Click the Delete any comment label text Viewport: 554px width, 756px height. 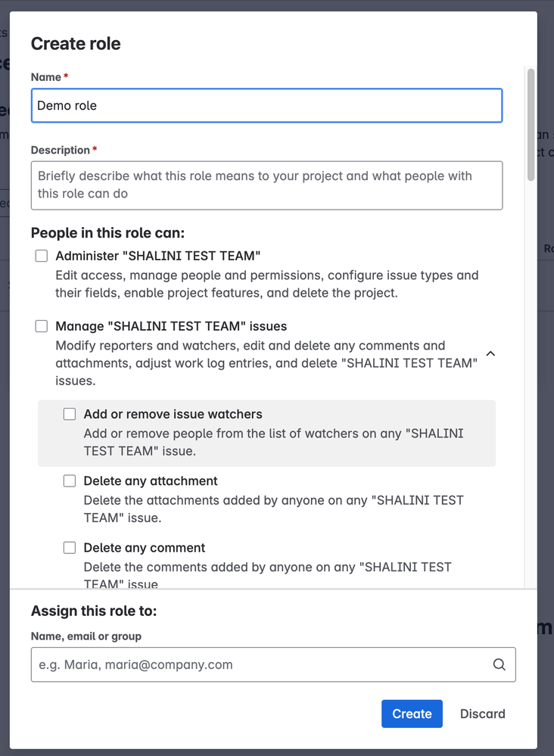(144, 548)
